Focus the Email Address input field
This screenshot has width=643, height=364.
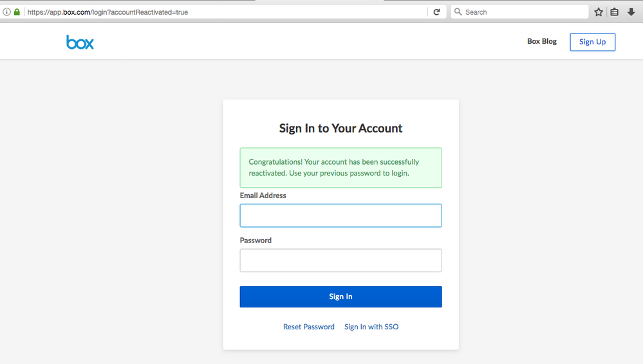pos(340,215)
